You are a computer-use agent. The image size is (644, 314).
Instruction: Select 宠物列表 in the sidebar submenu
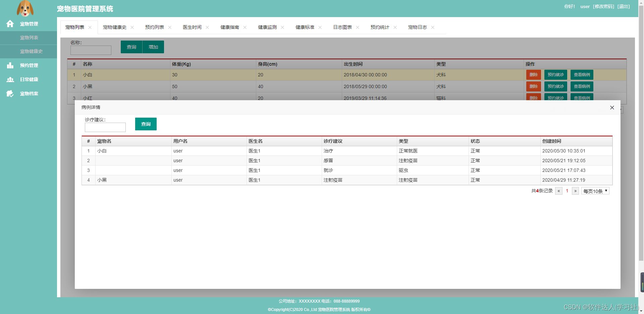tap(29, 38)
